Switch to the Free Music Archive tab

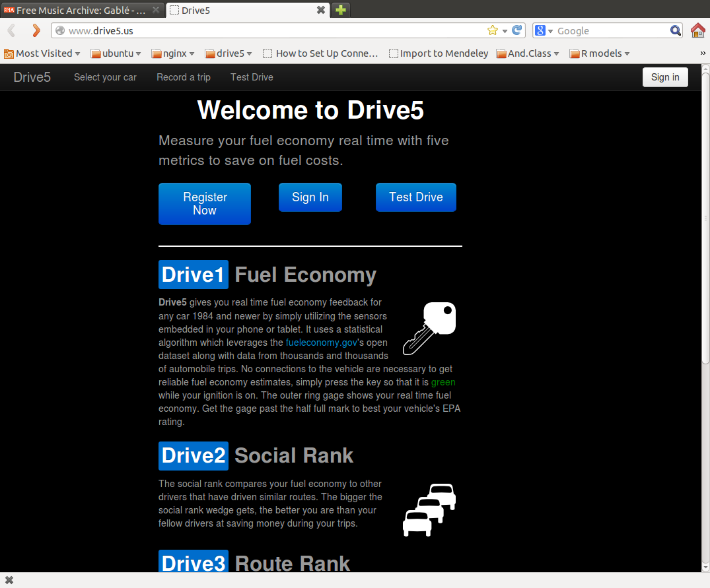click(x=81, y=10)
